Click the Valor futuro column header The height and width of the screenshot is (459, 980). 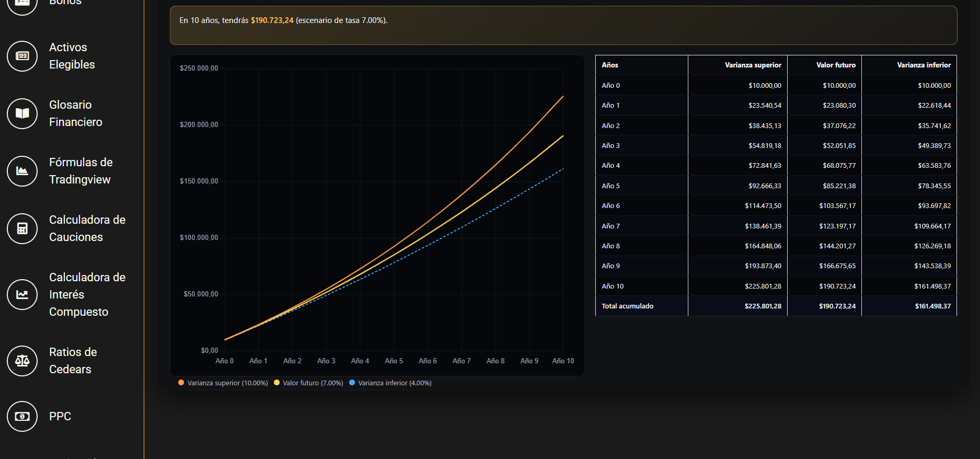coord(835,65)
